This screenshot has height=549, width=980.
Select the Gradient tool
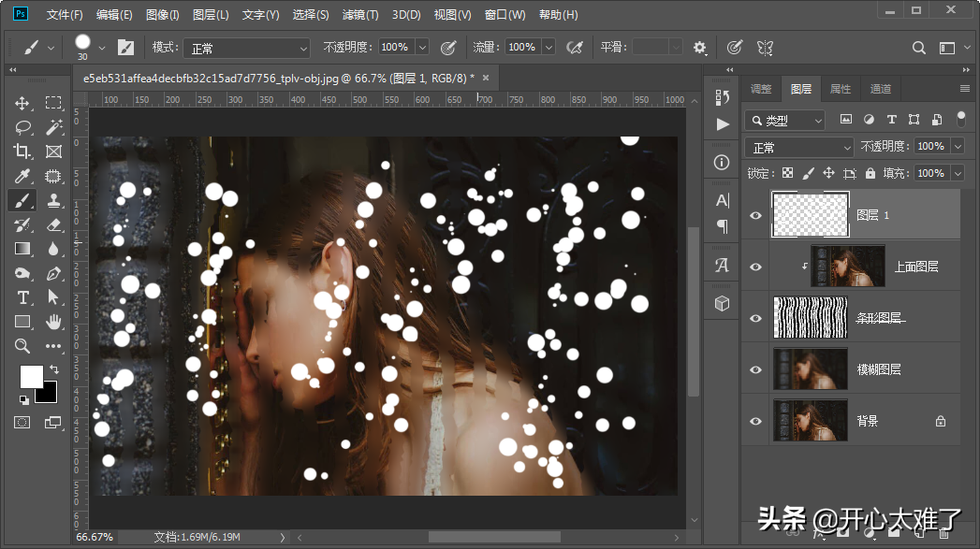tap(22, 249)
